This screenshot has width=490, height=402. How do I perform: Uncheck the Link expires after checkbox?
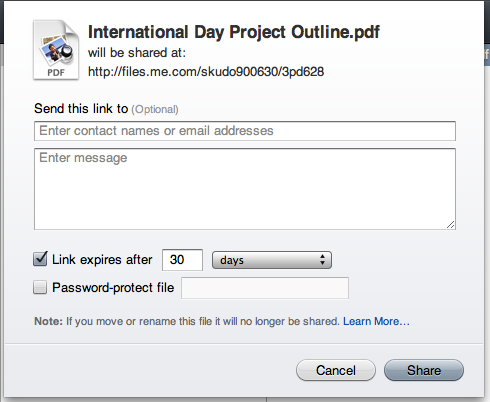[x=40, y=259]
